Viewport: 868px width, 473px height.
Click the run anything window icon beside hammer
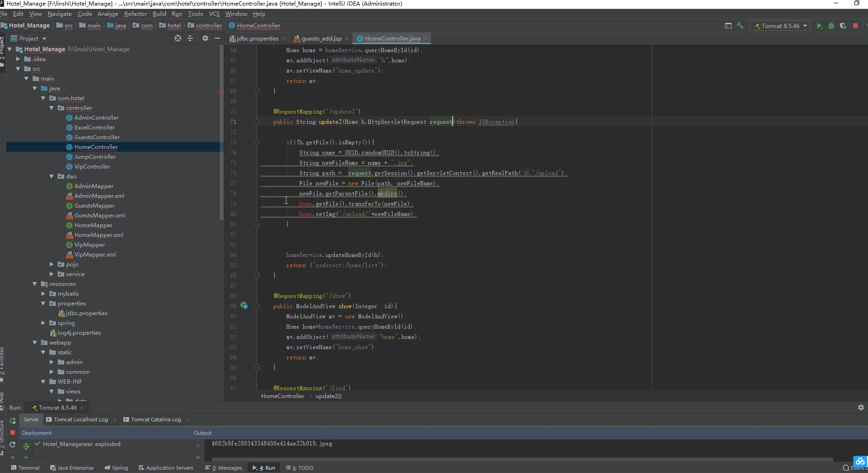point(728,26)
